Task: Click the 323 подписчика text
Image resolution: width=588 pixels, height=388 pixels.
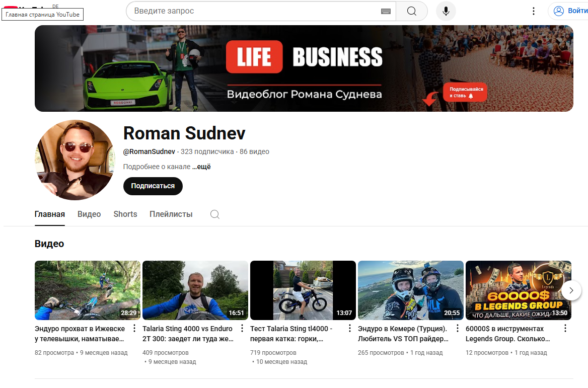Action: 207,151
